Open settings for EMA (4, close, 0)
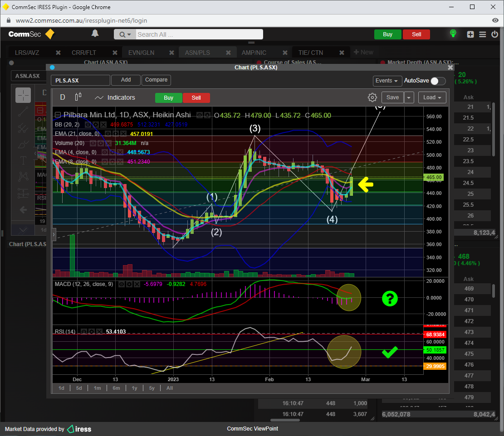The width and height of the screenshot is (504, 436). pyautogui.click(x=112, y=152)
